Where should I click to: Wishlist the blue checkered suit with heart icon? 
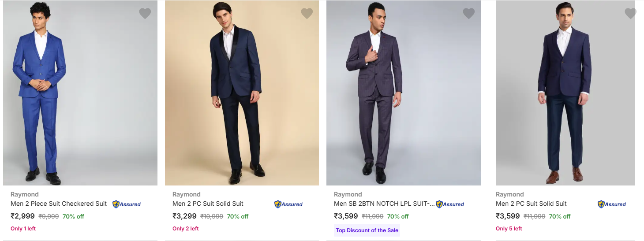click(145, 14)
